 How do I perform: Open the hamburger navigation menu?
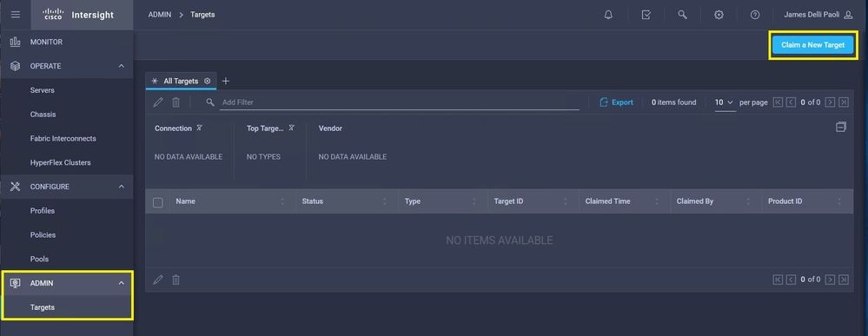point(16,15)
